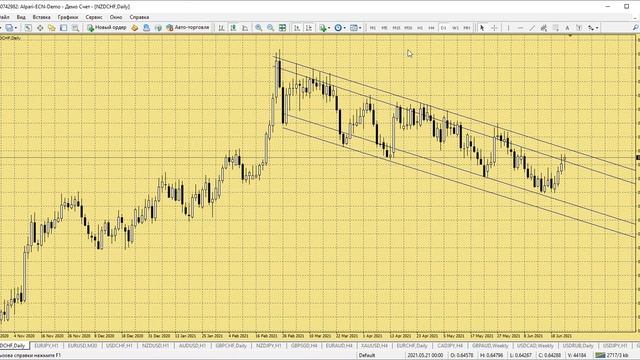Open the Вставка menu
Viewport: 640px width, 360px height.
[41, 17]
